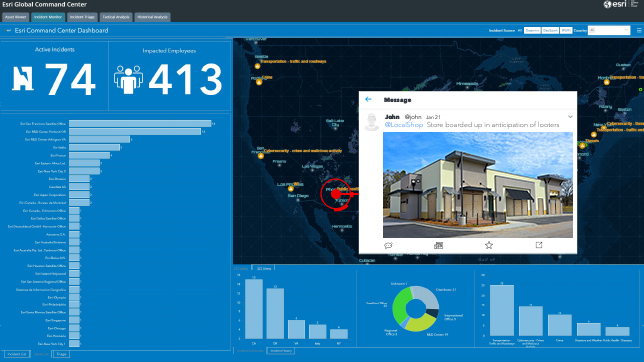Open the @LocalShop mention link
This screenshot has height=362, width=644.
pos(404,125)
